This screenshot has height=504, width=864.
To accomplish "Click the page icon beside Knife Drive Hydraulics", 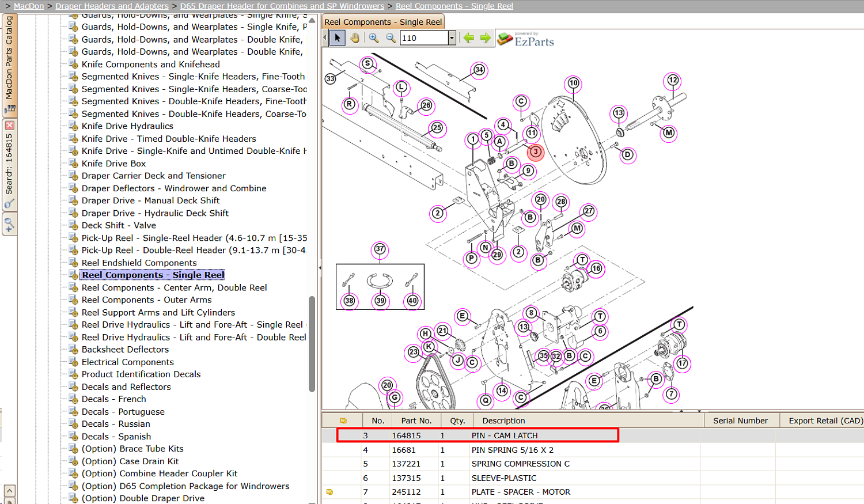I will pyautogui.click(x=73, y=126).
